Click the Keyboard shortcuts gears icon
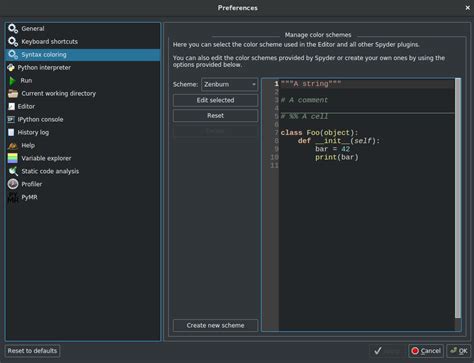 [13, 42]
